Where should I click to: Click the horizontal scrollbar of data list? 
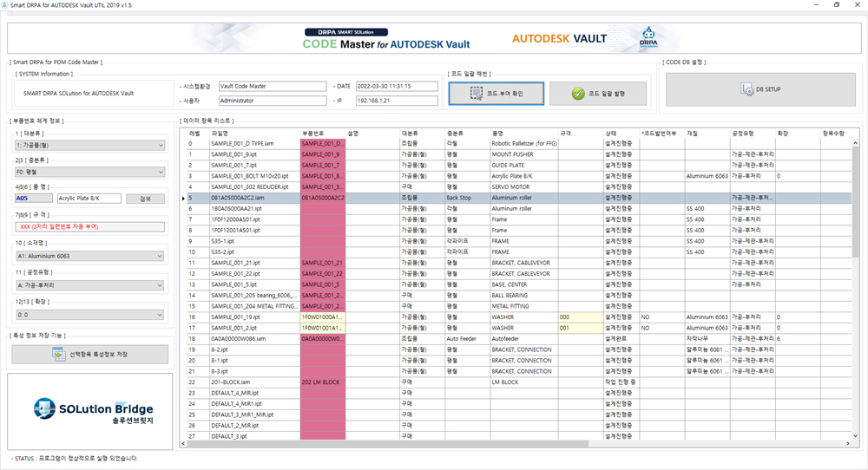tap(387, 443)
